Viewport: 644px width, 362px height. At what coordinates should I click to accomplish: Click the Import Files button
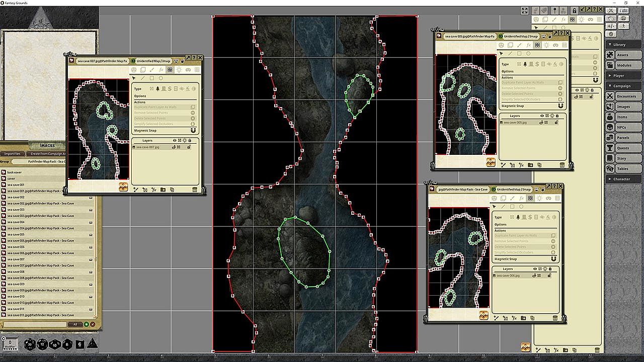[x=12, y=154]
